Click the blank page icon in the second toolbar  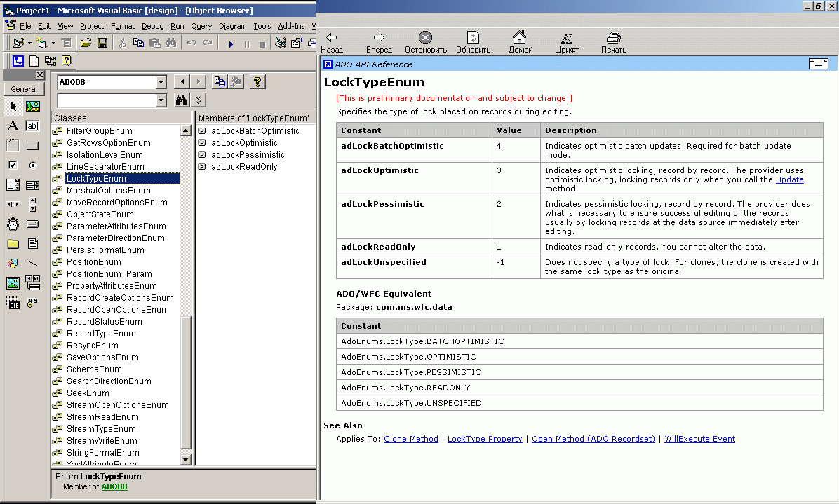pos(34,60)
